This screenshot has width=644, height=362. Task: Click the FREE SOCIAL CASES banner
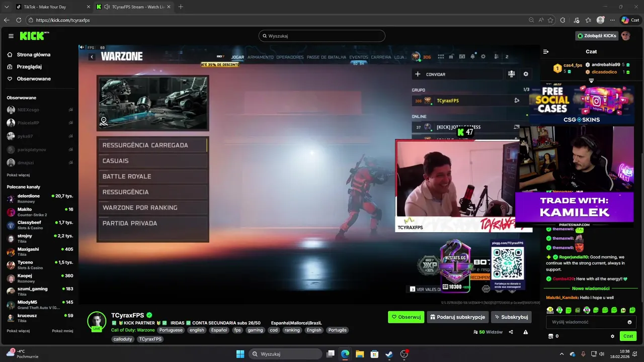(x=581, y=105)
